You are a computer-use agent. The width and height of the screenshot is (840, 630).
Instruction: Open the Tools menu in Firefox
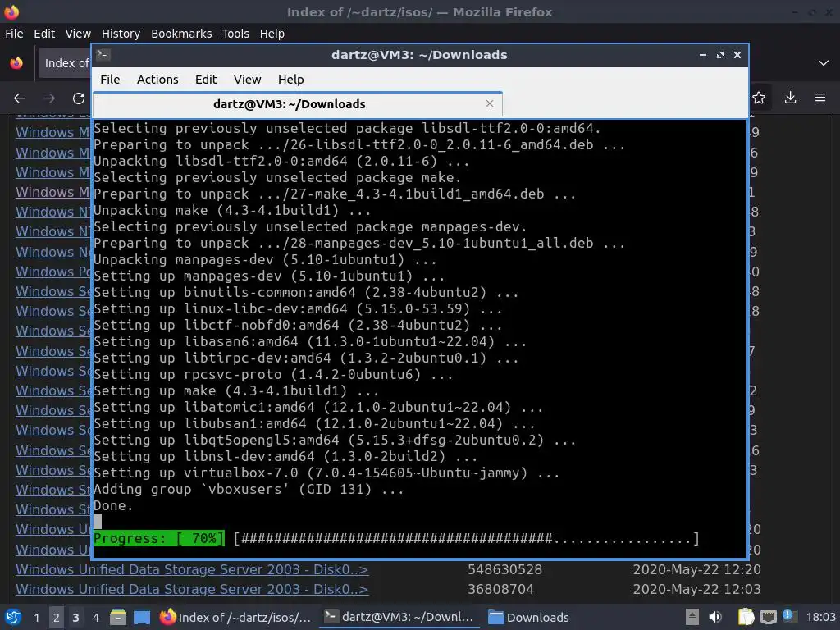point(235,34)
